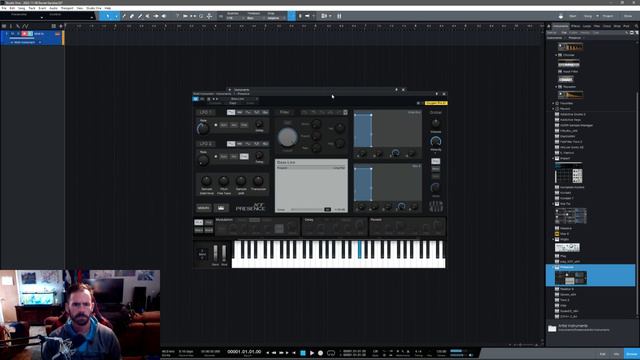Toggle the Poly voice mode button

click(436, 161)
